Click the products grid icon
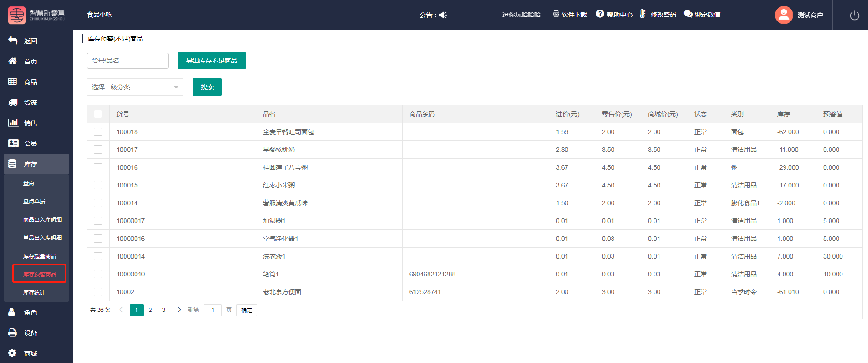The image size is (868, 363). coord(13,82)
